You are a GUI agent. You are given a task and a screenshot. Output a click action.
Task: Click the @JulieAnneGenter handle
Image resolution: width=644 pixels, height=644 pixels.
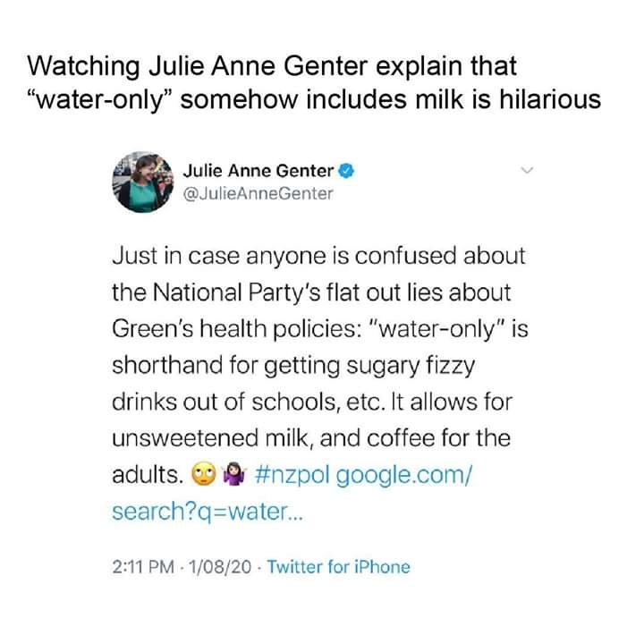click(258, 192)
